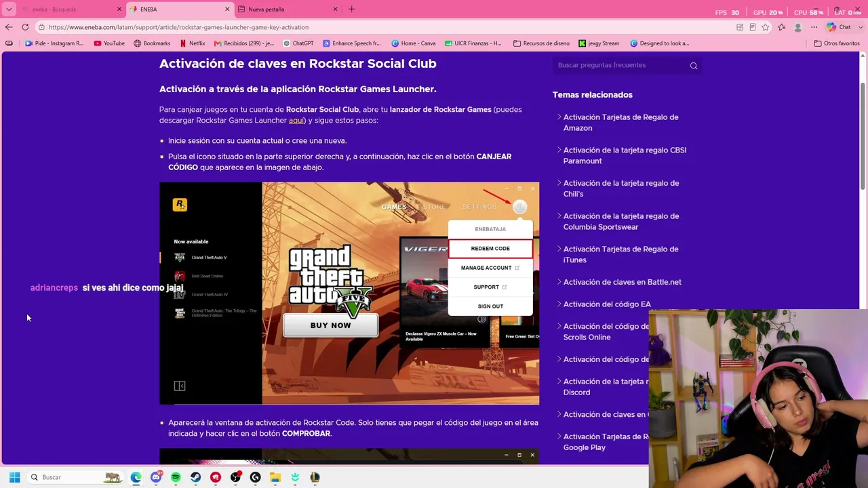Open the 'jexgy Stream' bookmark

pos(599,43)
